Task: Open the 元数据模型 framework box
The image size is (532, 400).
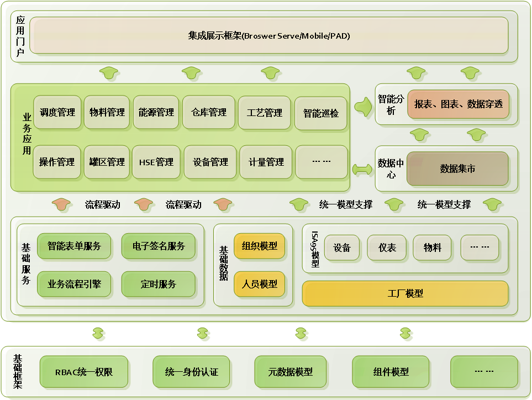Action: pos(291,372)
